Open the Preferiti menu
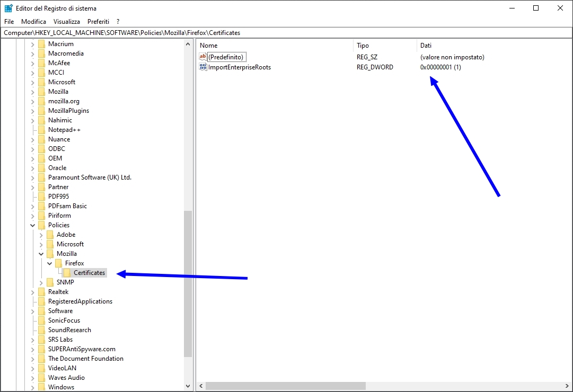Viewport: 573px width, 392px height. click(98, 22)
